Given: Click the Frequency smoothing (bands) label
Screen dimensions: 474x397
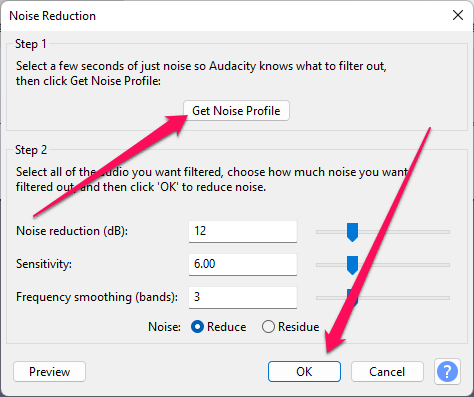Looking at the screenshot, I should coord(97,297).
